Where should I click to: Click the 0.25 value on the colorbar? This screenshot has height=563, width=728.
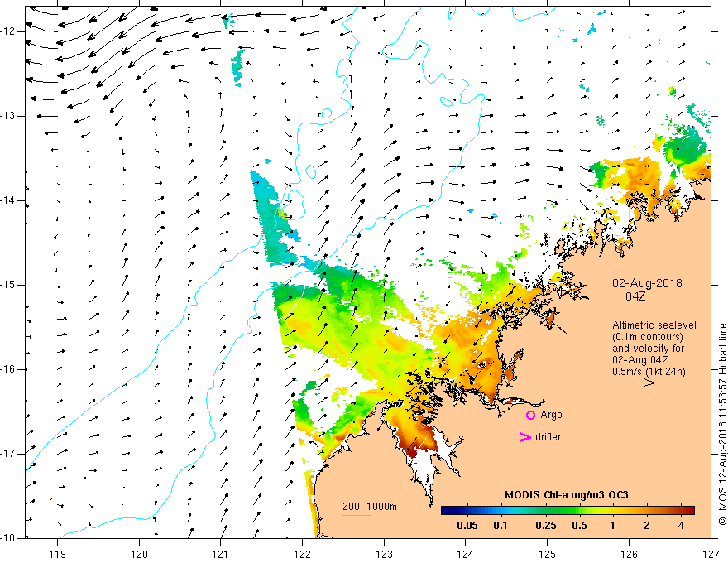pos(545,526)
